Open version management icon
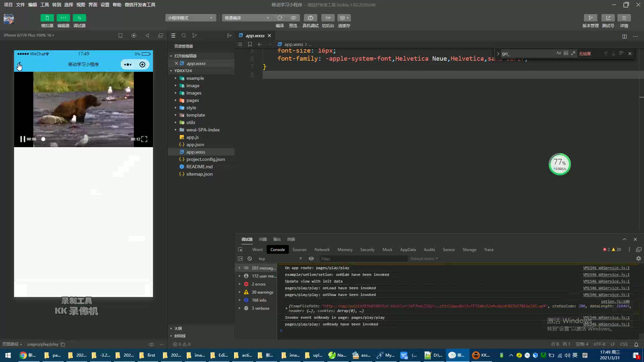 pyautogui.click(x=590, y=18)
